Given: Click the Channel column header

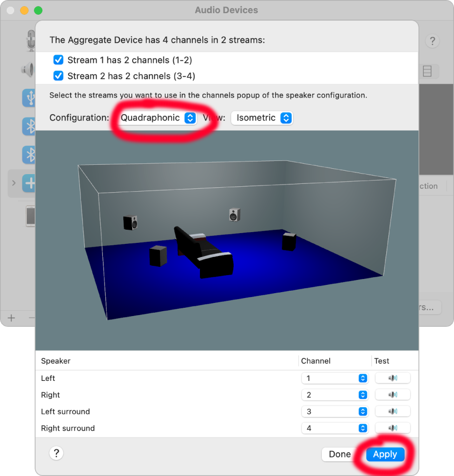Looking at the screenshot, I should tap(316, 361).
